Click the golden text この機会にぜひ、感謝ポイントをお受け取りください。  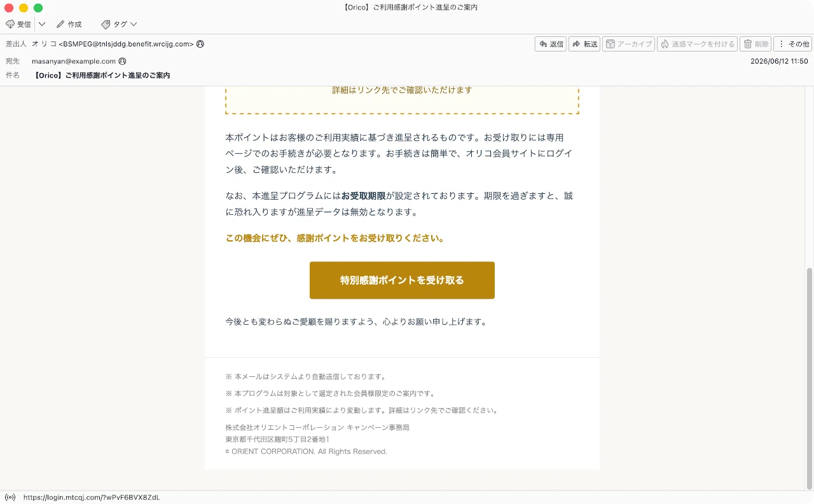pyautogui.click(x=335, y=238)
